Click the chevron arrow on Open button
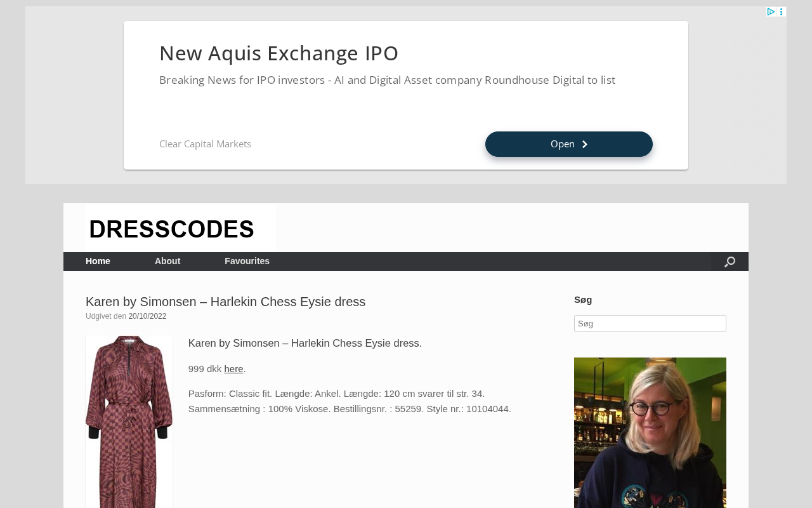Image resolution: width=812 pixels, height=508 pixels. click(585, 144)
